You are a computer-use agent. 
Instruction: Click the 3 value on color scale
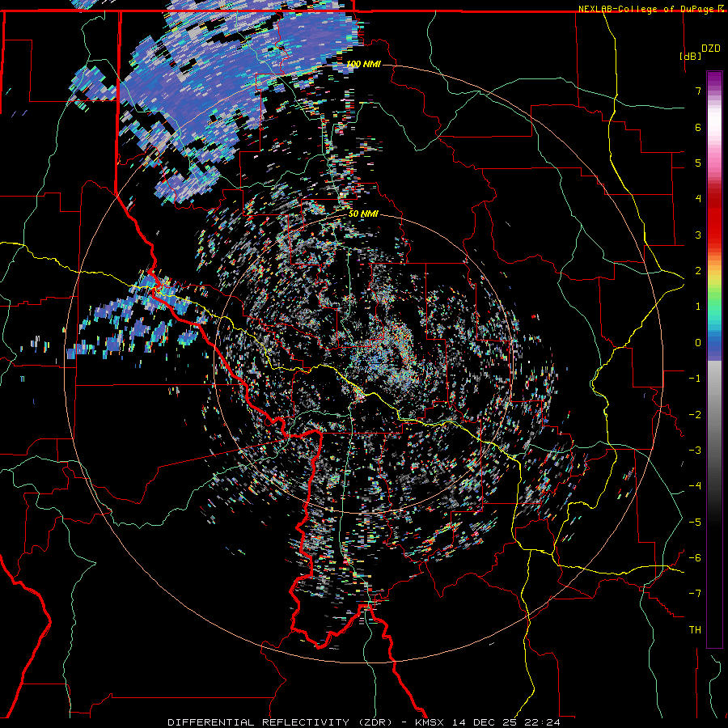click(698, 235)
